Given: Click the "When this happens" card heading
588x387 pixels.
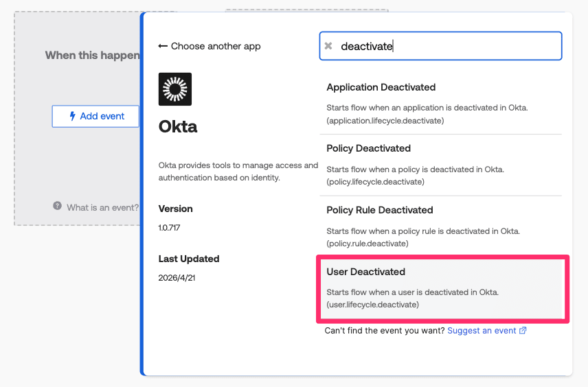Looking at the screenshot, I should coord(92,55).
